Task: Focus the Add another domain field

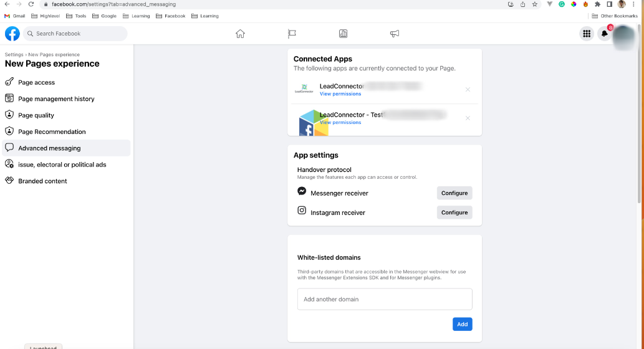Action: tap(385, 299)
